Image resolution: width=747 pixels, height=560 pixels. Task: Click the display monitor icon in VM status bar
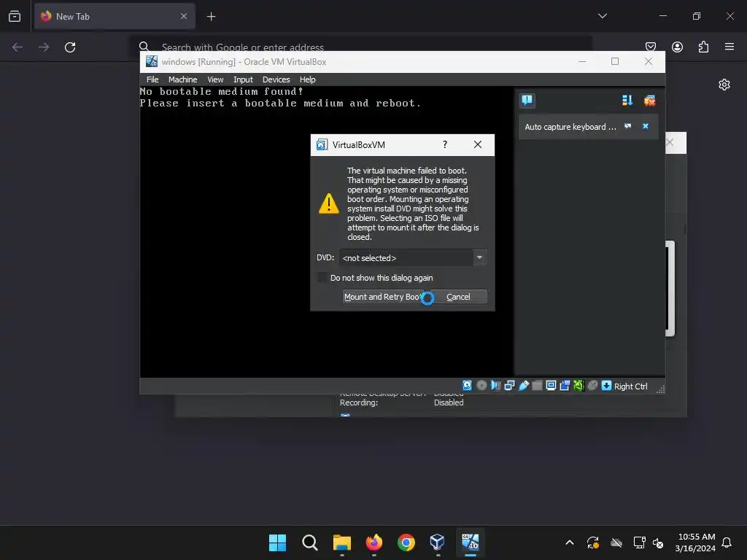pos(551,386)
